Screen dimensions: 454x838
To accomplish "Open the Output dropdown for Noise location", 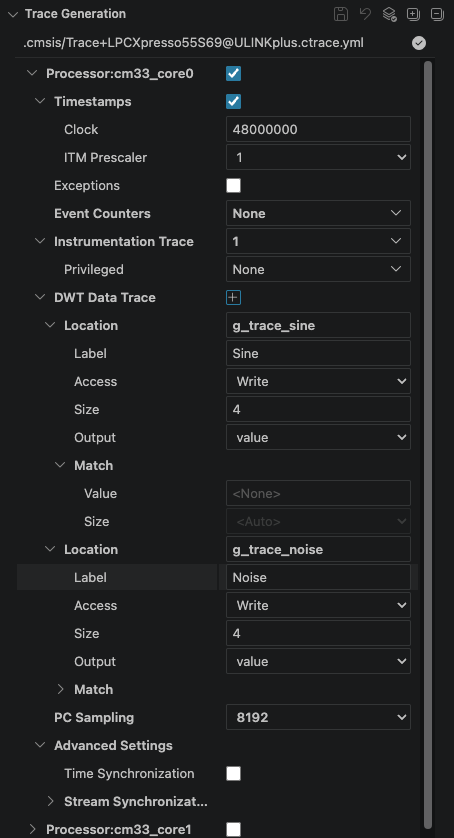I will [318, 662].
